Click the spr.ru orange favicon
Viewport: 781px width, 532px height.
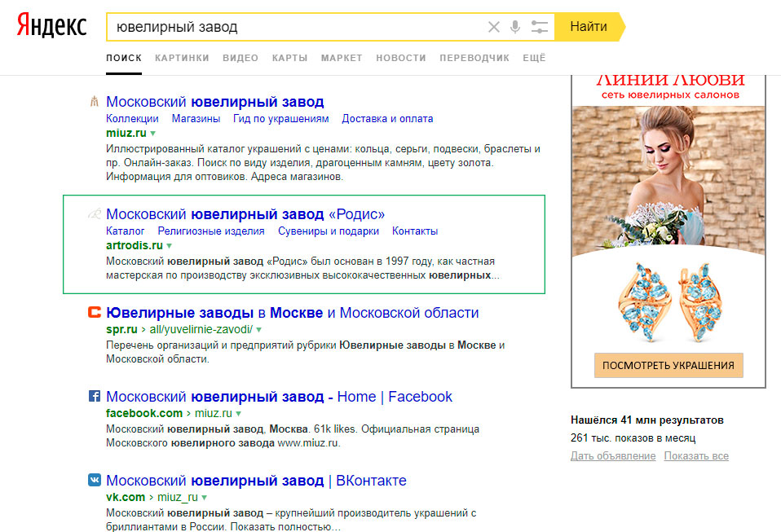(x=94, y=312)
